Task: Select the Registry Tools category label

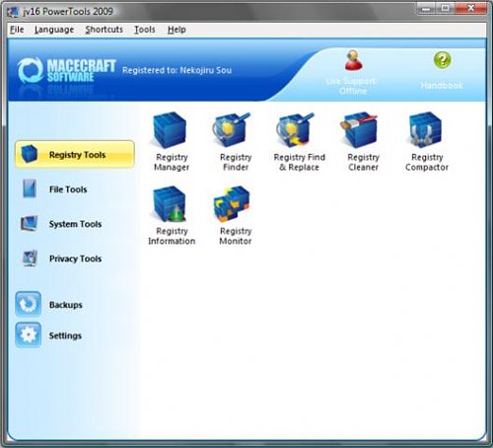Action: [77, 155]
